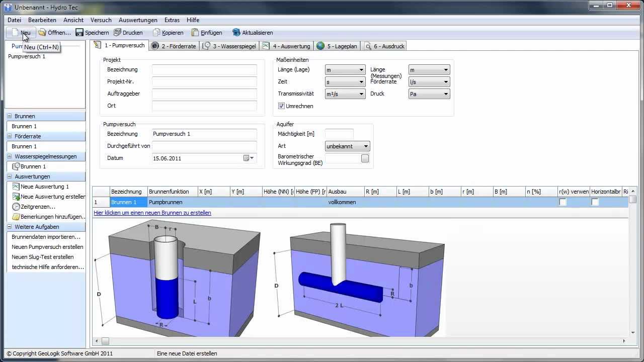This screenshot has height=362, width=644.
Task: Open the Datei menu
Action: coord(14,20)
